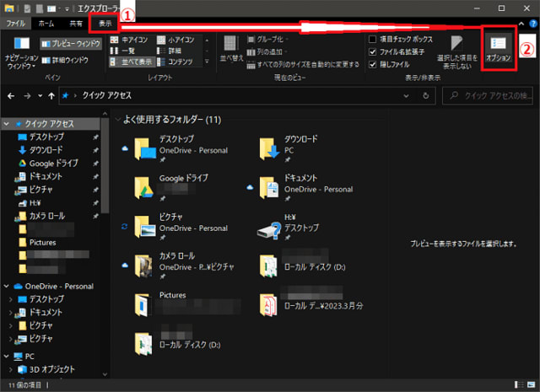Collapse OneDrive - Personal tree node
The width and height of the screenshot is (540, 392).
8,286
